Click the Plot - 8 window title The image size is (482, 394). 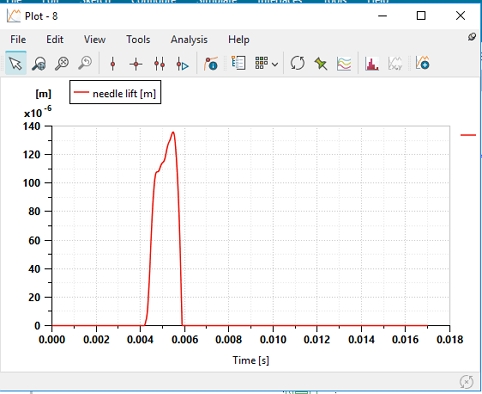(41, 16)
